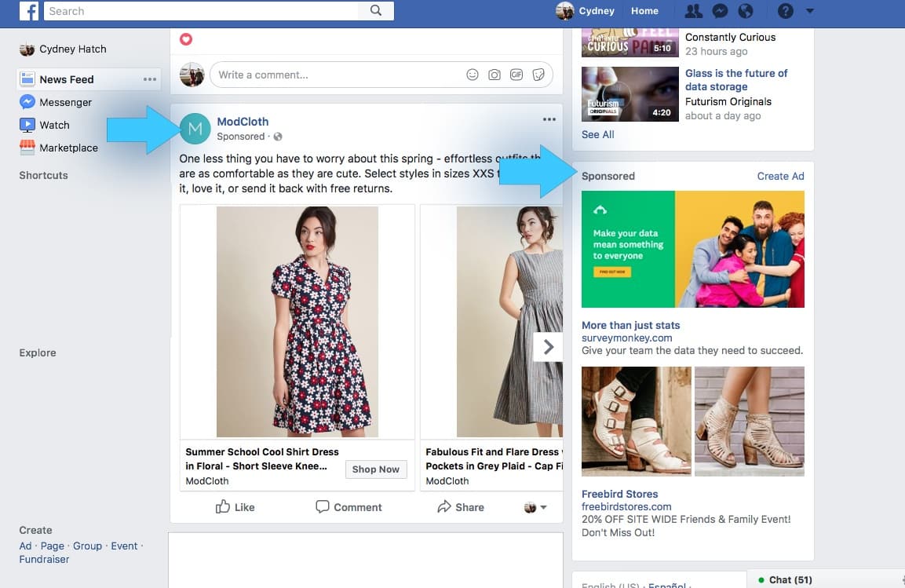This screenshot has width=905, height=588.
Task: Insert an emoji in comment
Action: (x=473, y=75)
